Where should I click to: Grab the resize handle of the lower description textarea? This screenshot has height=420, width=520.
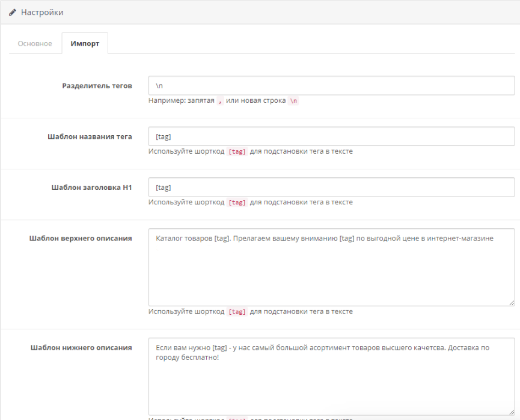click(511, 412)
